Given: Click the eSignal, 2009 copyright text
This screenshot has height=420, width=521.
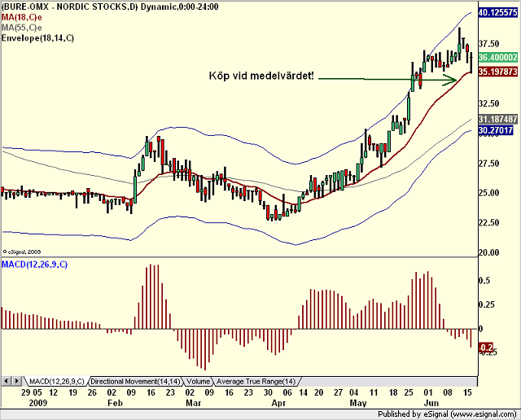Looking at the screenshot, I should click(22, 252).
